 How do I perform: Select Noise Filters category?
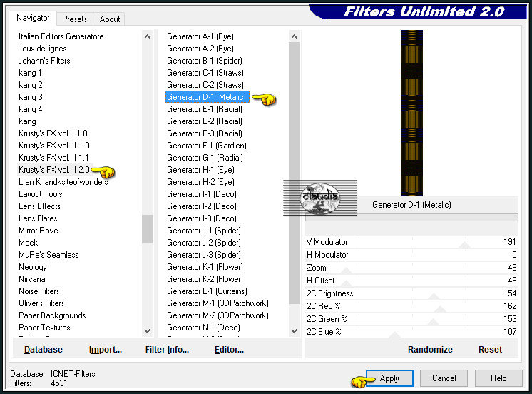[39, 291]
